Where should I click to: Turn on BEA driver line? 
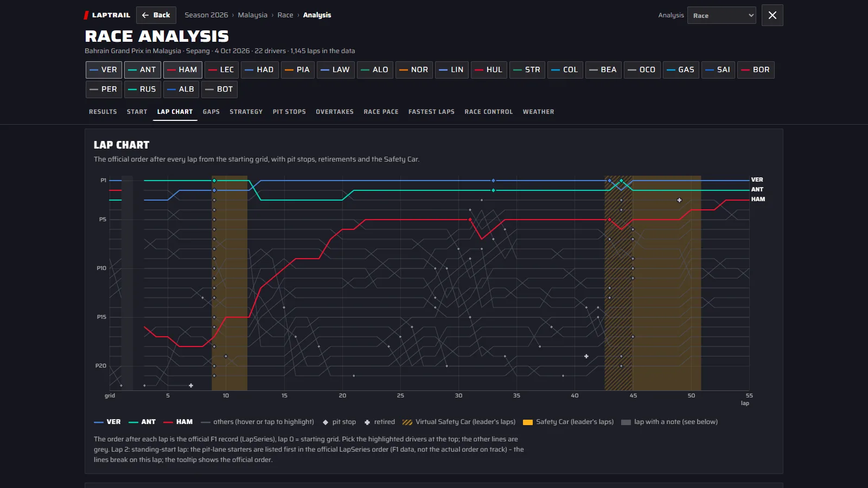603,70
